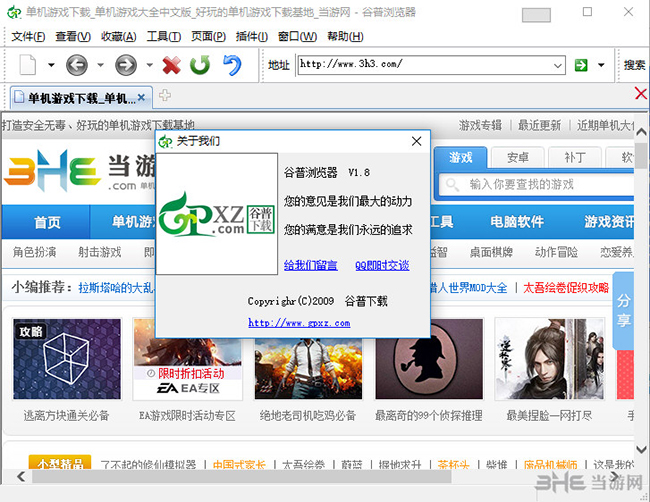Viewport: 650px width, 502px height.
Task: Close the 单机游戏下载 tab with its x
Action: click(141, 97)
